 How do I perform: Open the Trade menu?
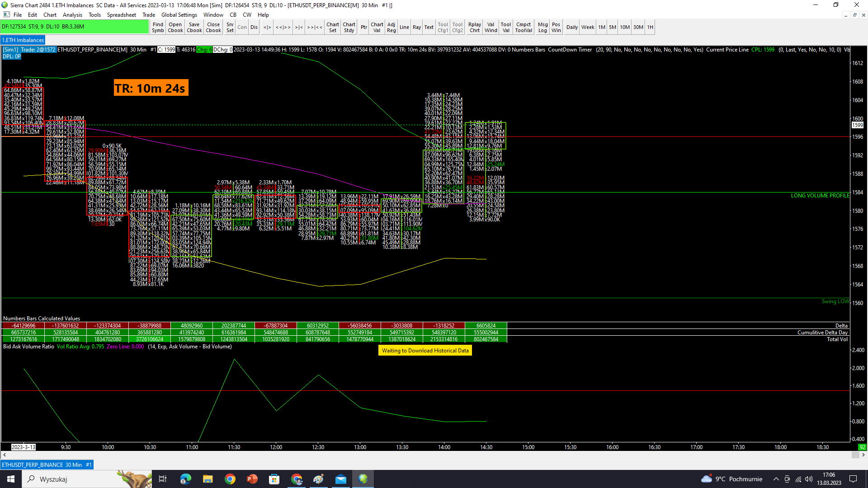[148, 14]
